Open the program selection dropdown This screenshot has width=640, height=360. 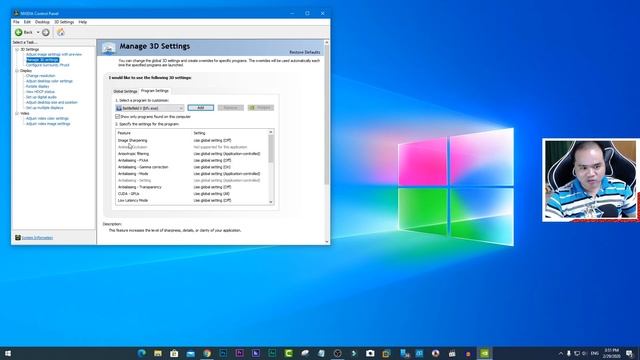pos(150,108)
